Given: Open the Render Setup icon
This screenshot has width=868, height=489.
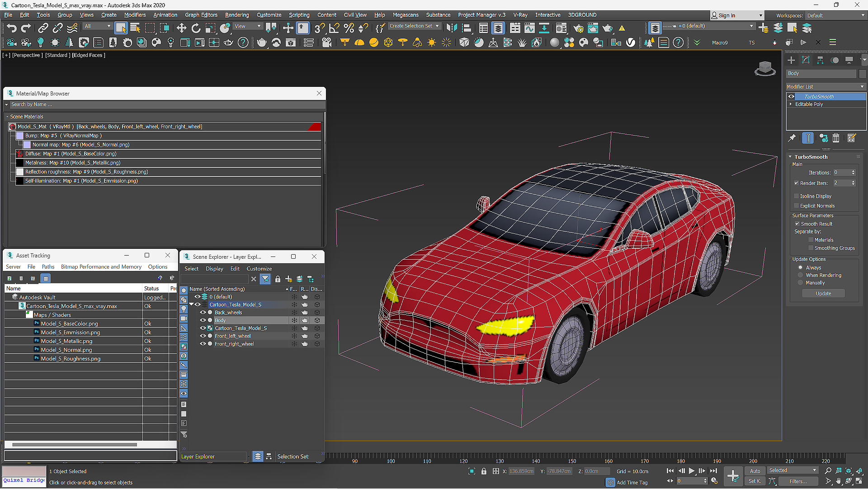Looking at the screenshot, I should [x=578, y=28].
